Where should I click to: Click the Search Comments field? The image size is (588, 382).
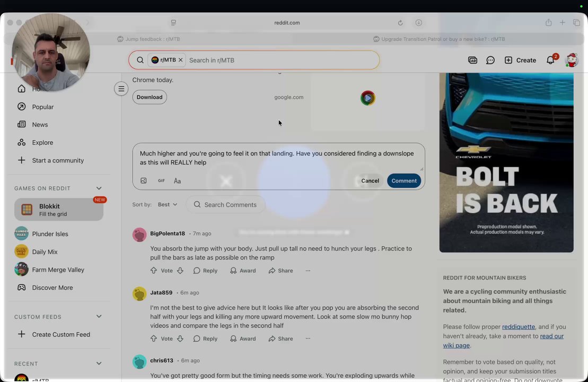tap(225, 204)
